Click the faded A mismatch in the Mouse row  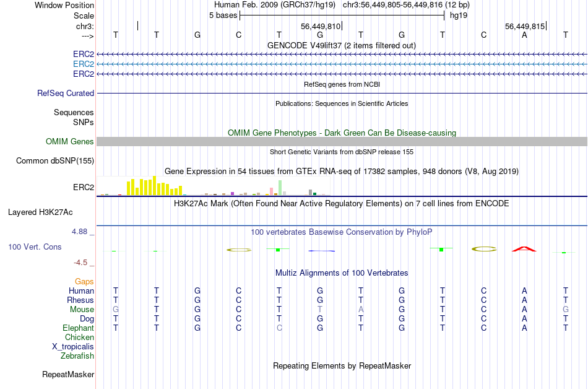tap(361, 310)
